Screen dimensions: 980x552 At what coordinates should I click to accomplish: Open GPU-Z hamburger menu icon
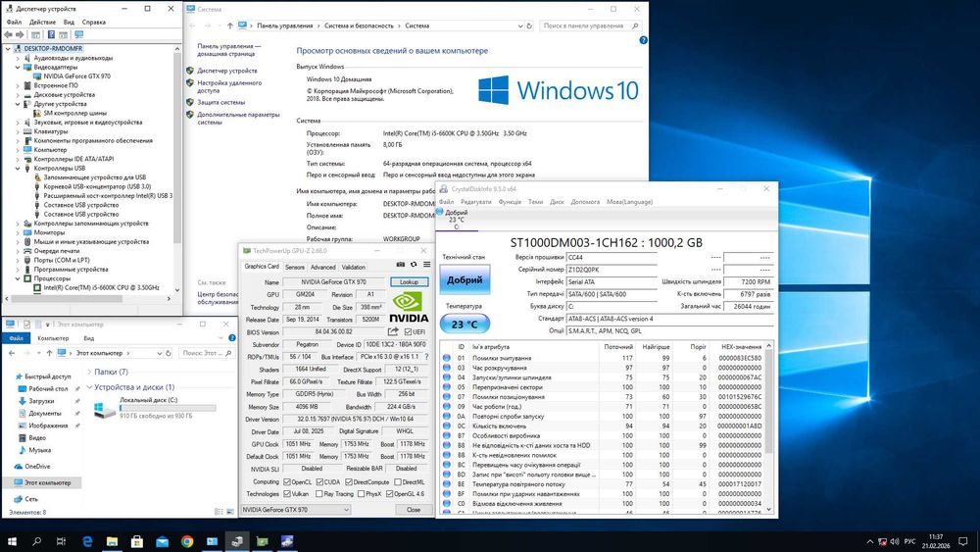coord(427,265)
